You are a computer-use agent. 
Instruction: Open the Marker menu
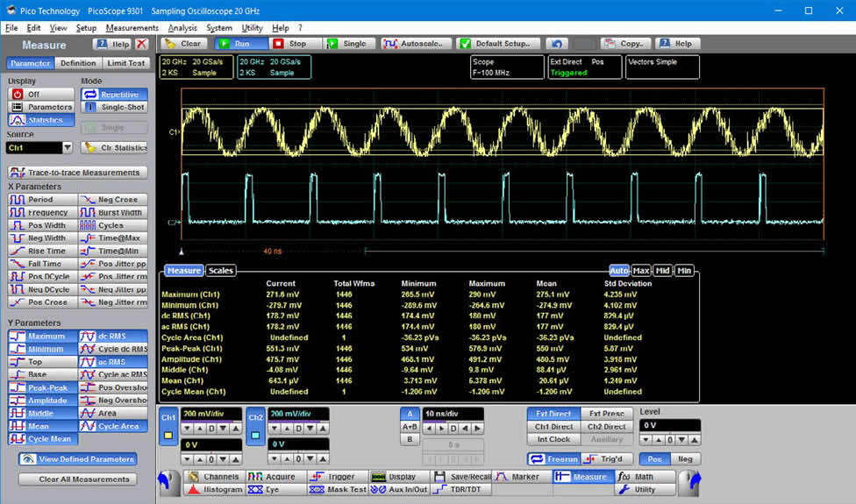523,477
